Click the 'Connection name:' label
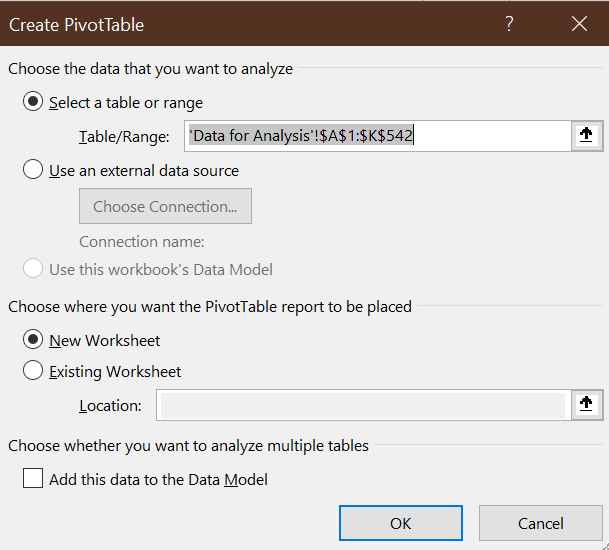The width and height of the screenshot is (609, 550). pos(141,241)
